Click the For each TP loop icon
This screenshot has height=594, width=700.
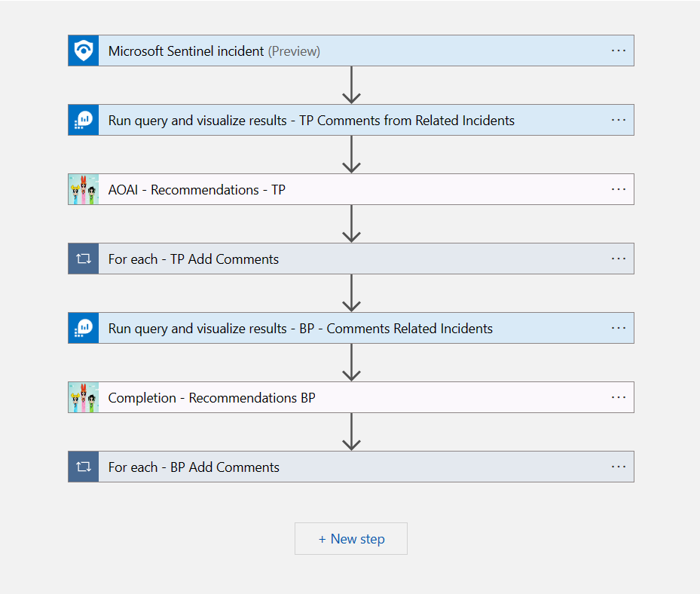(83, 259)
